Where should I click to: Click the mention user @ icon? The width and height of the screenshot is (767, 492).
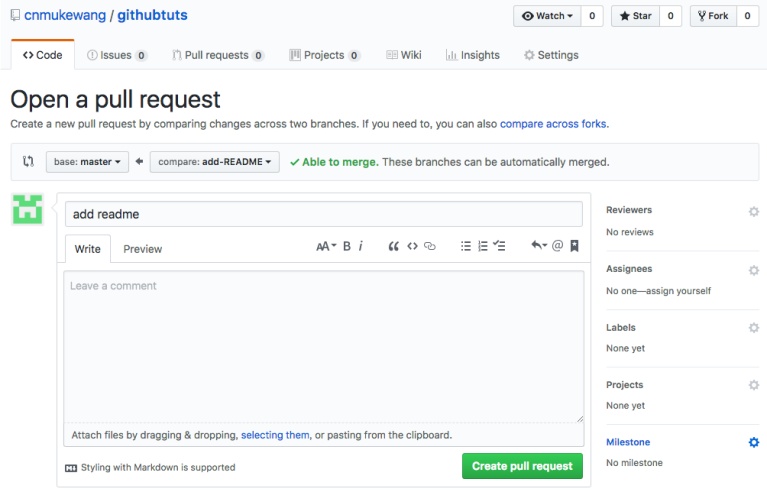[558, 246]
